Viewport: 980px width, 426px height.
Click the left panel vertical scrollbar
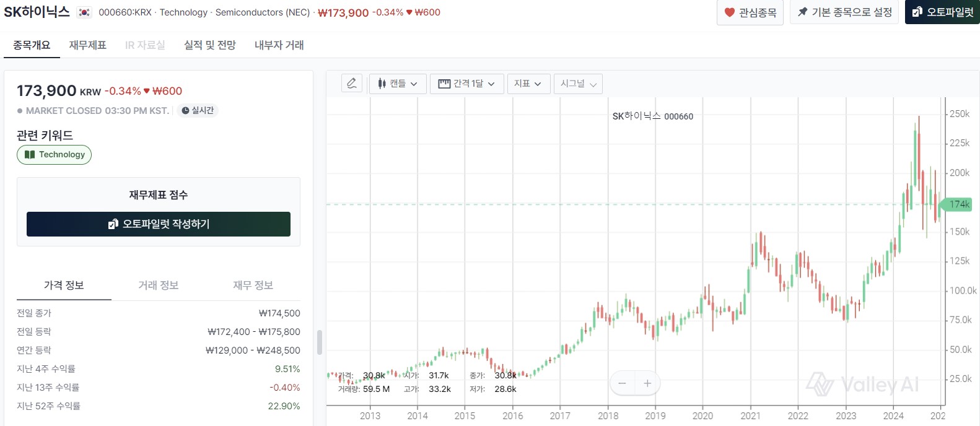pyautogui.click(x=320, y=342)
